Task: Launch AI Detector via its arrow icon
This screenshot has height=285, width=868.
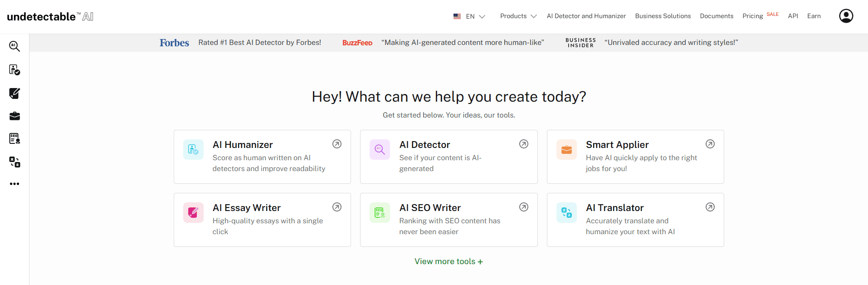Action: click(524, 144)
